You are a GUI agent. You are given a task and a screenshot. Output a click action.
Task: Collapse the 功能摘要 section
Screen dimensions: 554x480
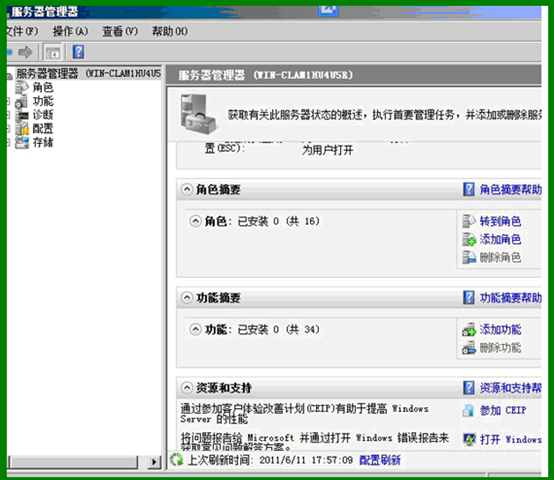coord(187,297)
